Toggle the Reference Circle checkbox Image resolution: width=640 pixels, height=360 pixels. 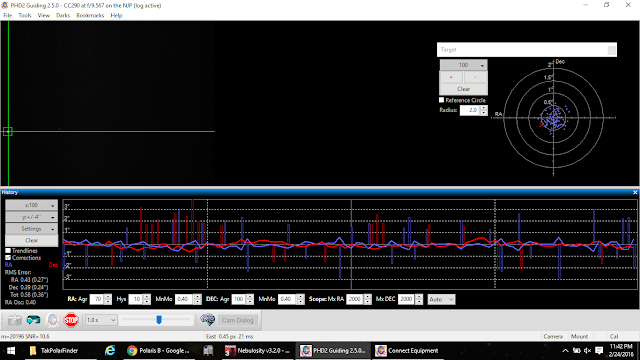[441, 100]
